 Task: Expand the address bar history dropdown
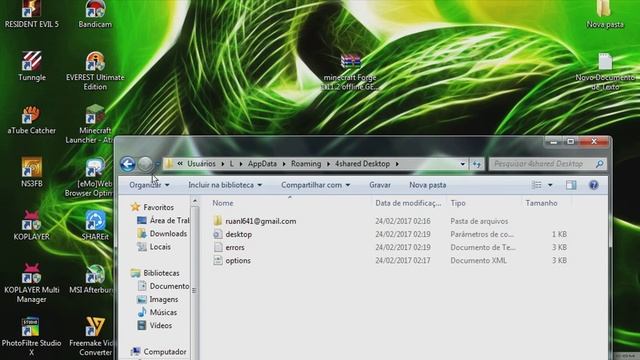[462, 164]
